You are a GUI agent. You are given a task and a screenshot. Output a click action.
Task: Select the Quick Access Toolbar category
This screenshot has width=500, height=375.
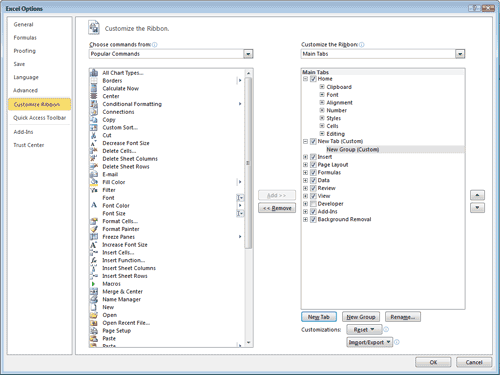[39, 118]
